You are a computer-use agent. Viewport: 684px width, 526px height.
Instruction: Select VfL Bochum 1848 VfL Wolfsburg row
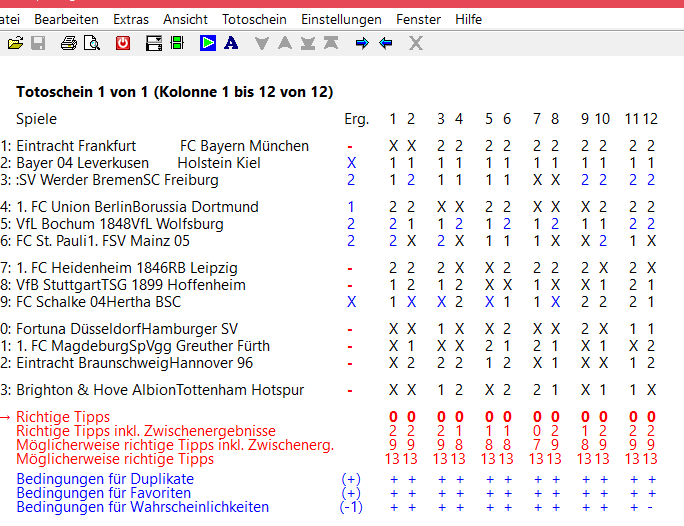point(120,224)
